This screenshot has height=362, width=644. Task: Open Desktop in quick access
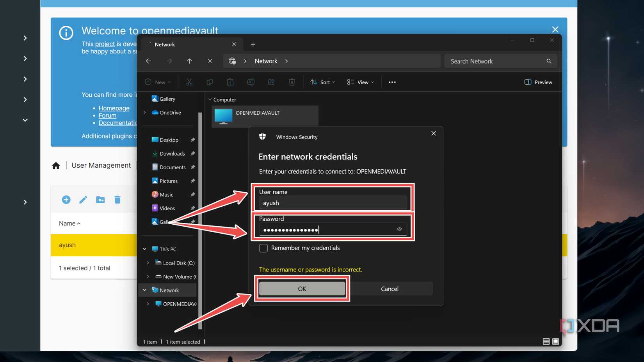click(x=165, y=140)
